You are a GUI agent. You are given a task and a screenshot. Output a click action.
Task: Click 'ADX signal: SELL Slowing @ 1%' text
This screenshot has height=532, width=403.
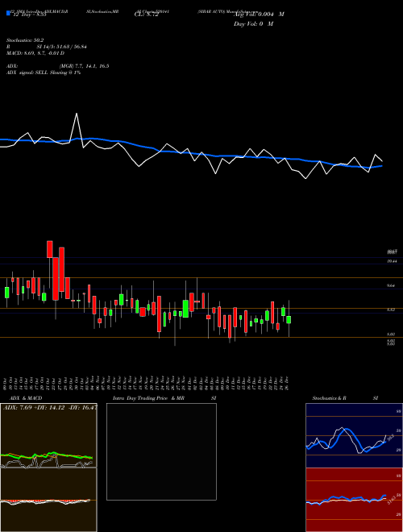[44, 73]
